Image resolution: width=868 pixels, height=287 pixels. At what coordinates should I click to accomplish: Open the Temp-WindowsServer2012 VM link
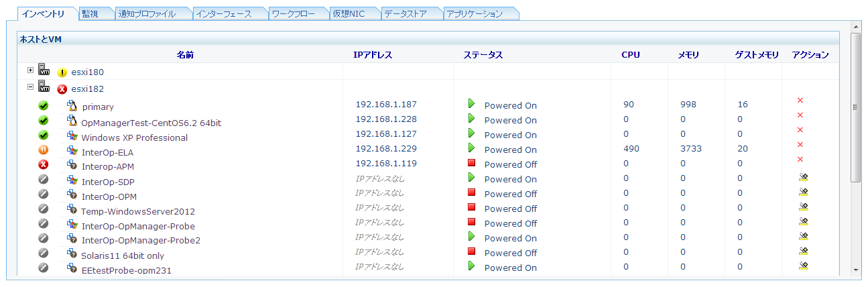(138, 211)
